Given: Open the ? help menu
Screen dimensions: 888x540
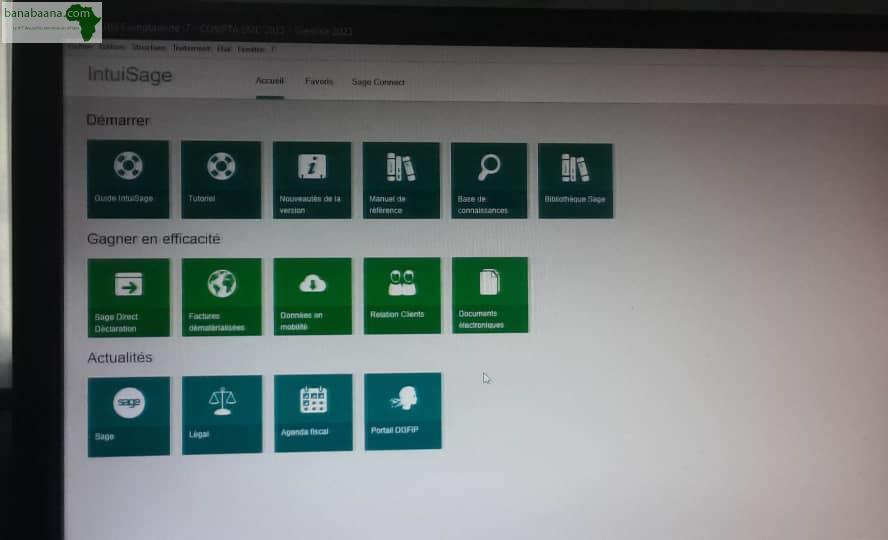Looking at the screenshot, I should click(273, 49).
